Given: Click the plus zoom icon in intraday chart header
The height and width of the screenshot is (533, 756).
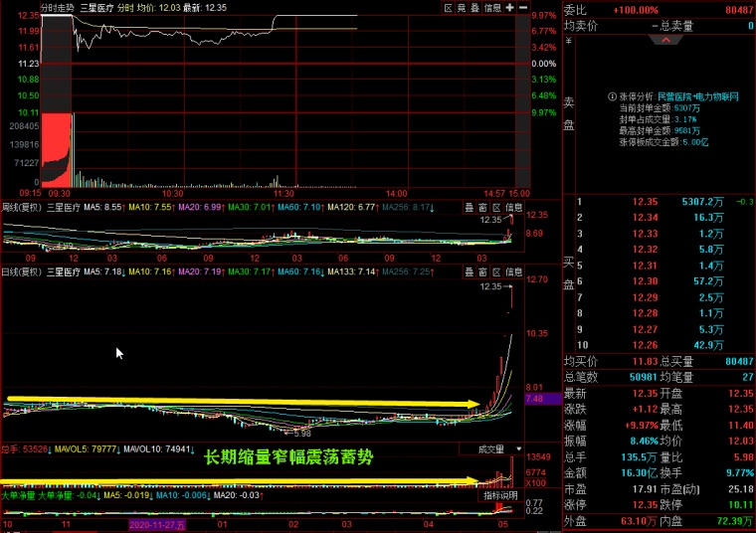Looking at the screenshot, I should point(510,7).
